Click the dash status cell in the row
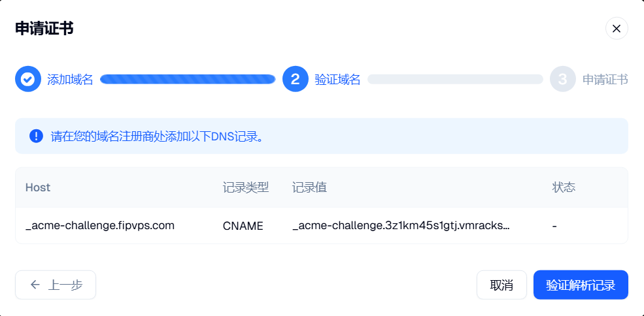This screenshot has height=316, width=644. tap(554, 226)
